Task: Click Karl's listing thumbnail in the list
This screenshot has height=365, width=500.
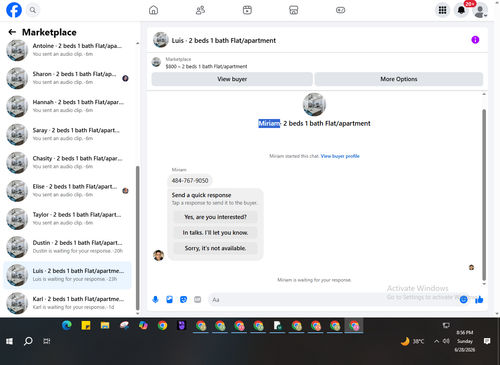Action: (17, 303)
